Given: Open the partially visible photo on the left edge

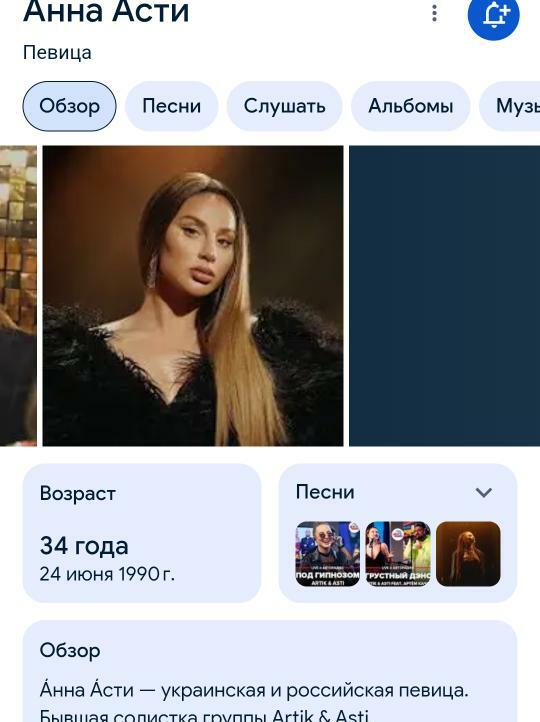Looking at the screenshot, I should tap(18, 296).
